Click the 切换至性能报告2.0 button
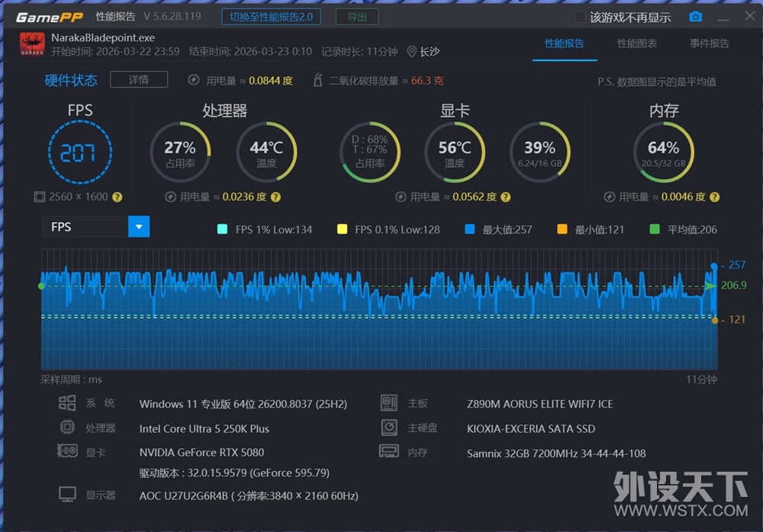Image resolution: width=763 pixels, height=532 pixels. click(x=271, y=17)
